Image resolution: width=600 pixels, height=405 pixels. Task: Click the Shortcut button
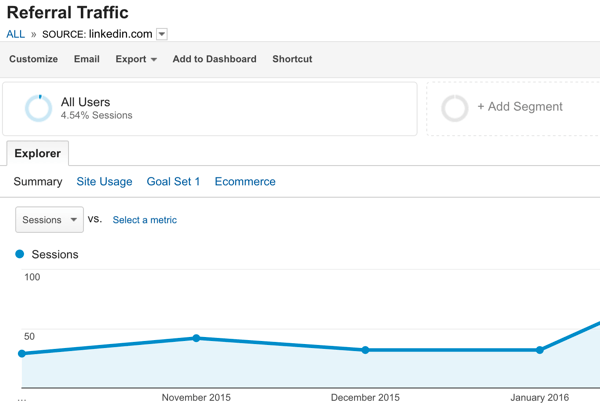coord(292,59)
